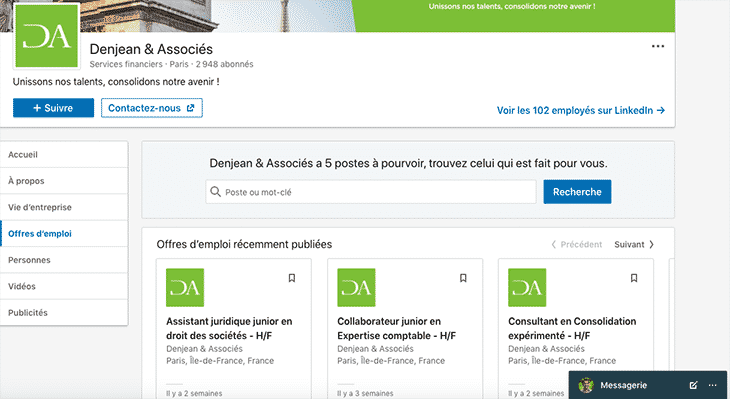This screenshot has width=730, height=399.
Task: Compose a new message in Messagerie bar
Action: [x=693, y=385]
